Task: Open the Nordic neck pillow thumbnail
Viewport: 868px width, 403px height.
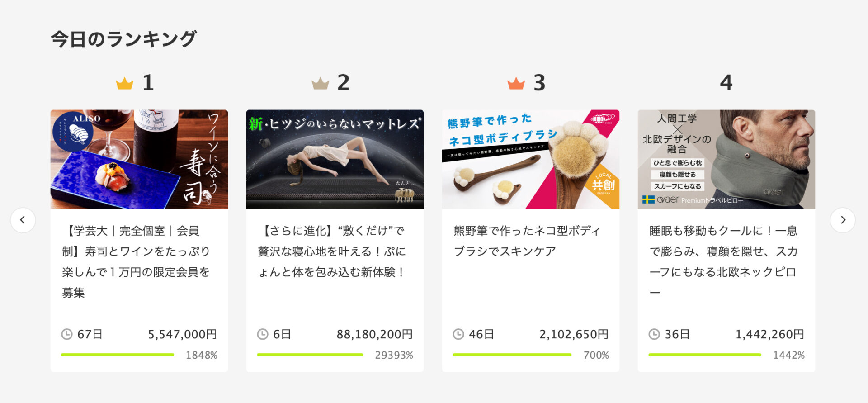Action: [x=726, y=159]
